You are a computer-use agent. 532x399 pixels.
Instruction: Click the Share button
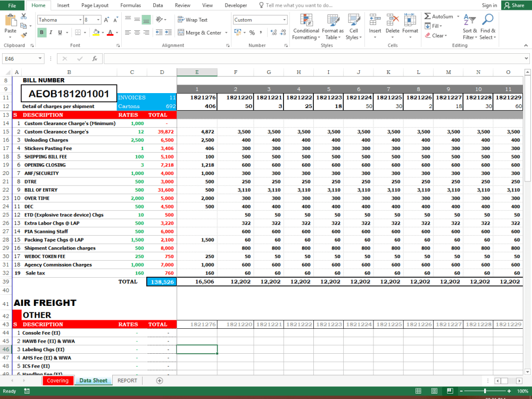pos(514,5)
